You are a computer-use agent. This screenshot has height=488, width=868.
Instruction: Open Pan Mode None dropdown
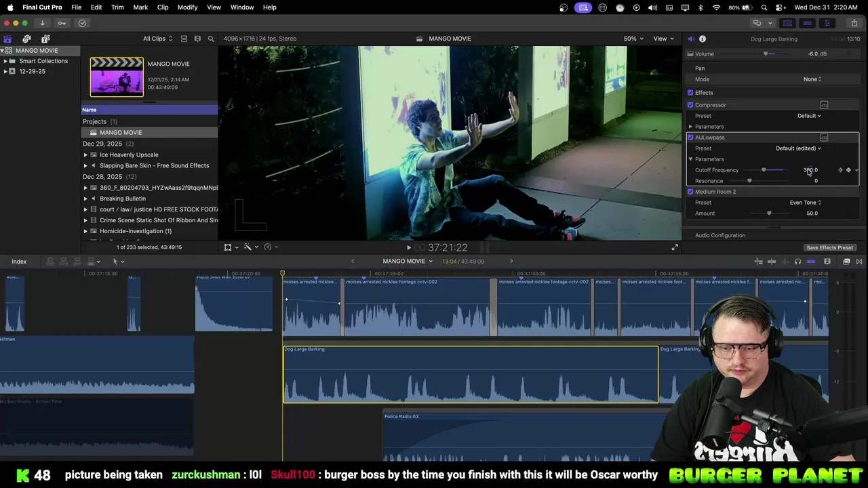[812, 79]
